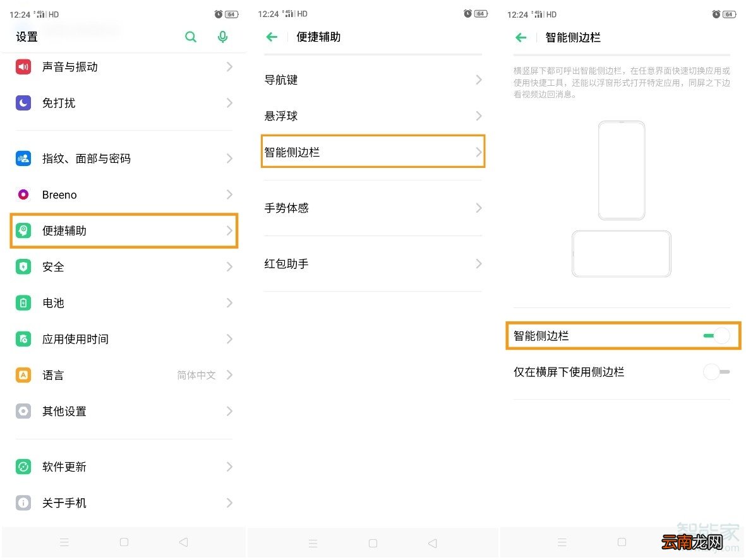The image size is (746, 560).
Task: Tap the Breeno label
Action: click(x=59, y=195)
